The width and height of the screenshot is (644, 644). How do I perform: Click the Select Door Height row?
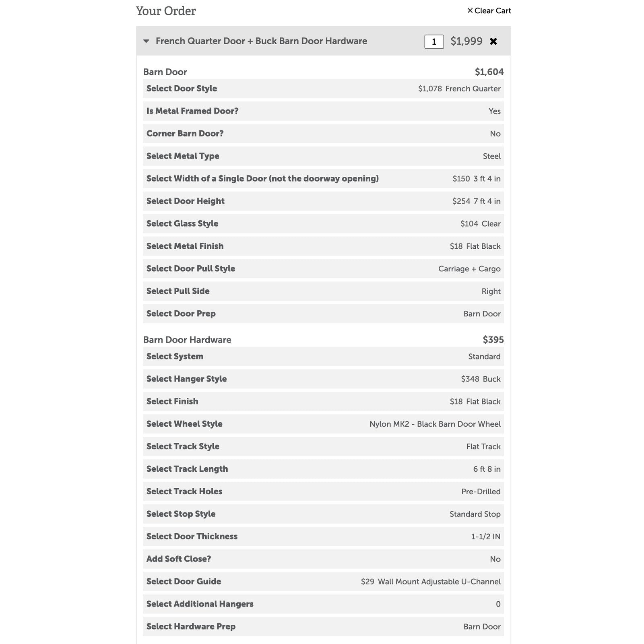(324, 201)
